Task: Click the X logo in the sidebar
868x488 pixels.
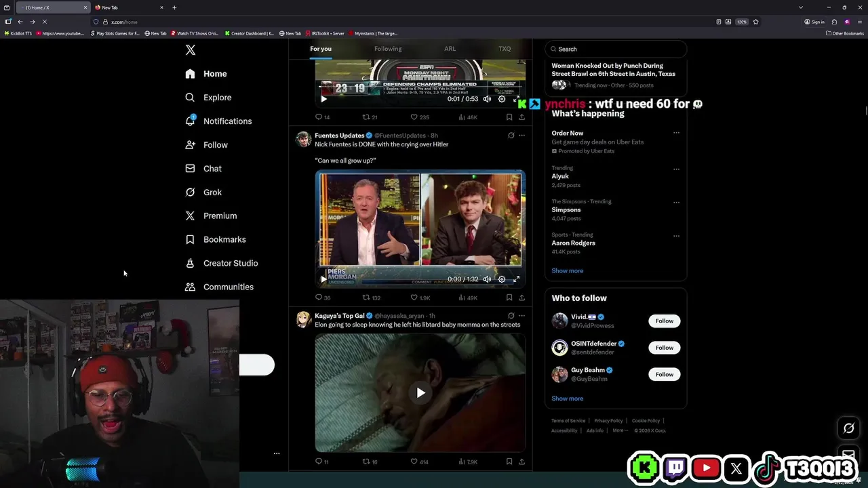Action: 191,50
